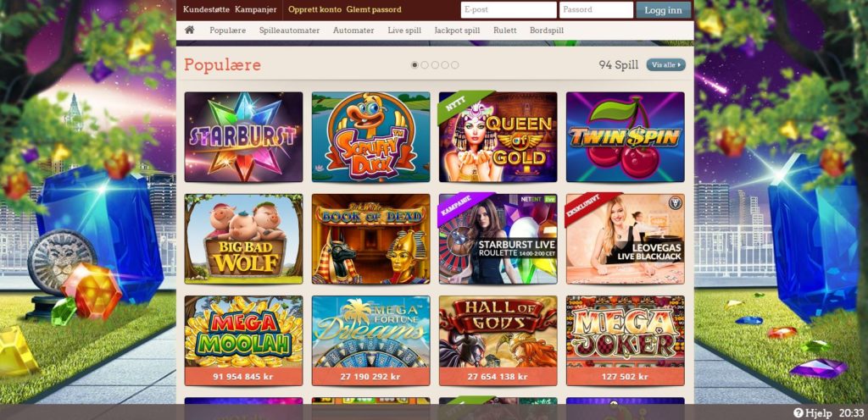Open the Twin Spin game tile
Screen dimensions: 868x420
point(626,136)
